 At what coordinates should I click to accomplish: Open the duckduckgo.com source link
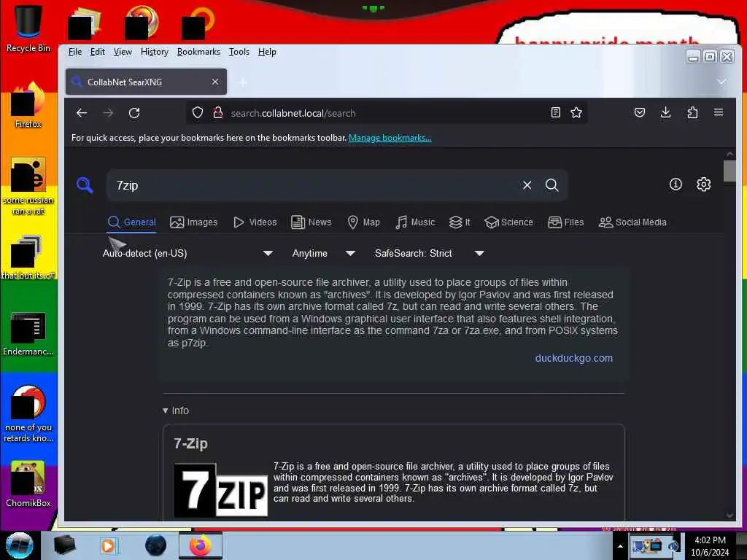573,358
